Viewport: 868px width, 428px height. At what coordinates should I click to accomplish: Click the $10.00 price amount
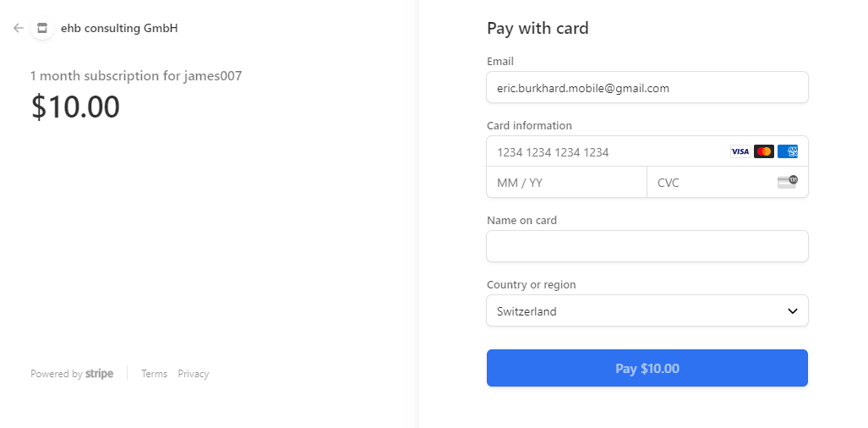75,107
